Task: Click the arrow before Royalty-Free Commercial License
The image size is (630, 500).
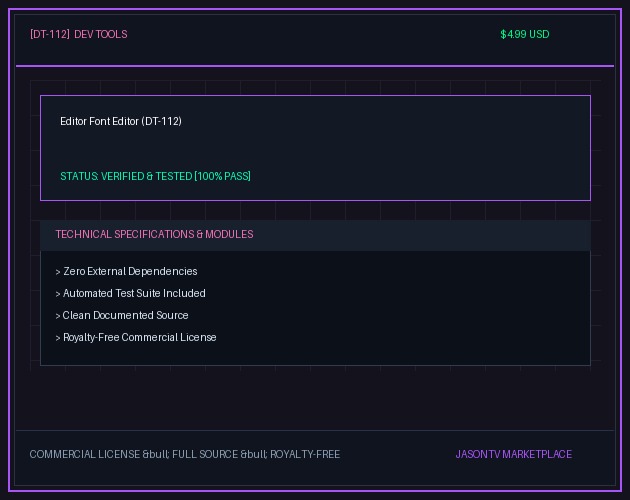Action: point(58,338)
